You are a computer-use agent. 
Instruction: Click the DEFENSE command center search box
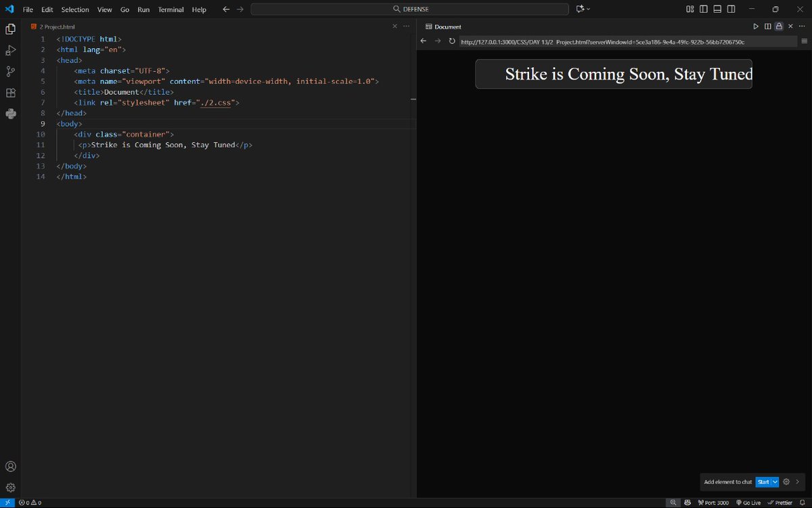[409, 9]
